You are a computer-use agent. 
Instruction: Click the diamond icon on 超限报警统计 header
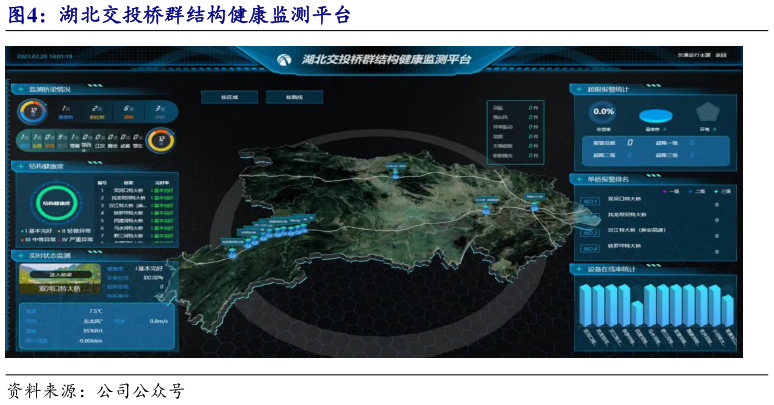coord(579,89)
